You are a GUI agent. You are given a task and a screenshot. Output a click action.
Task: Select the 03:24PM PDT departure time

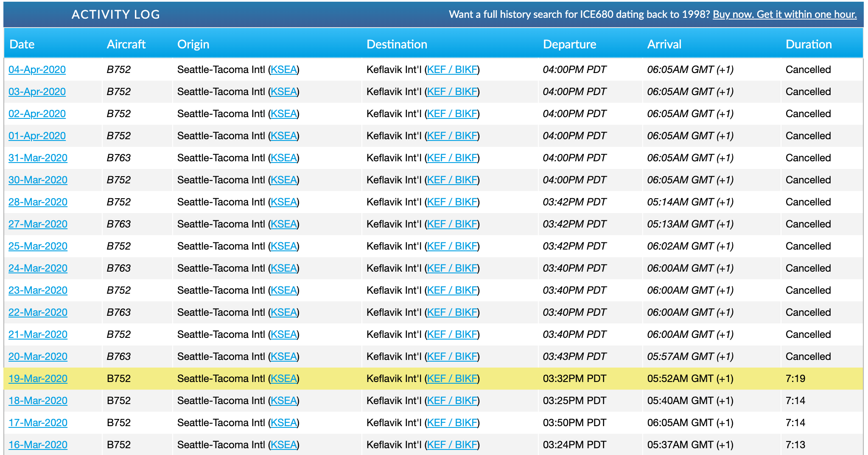(574, 445)
